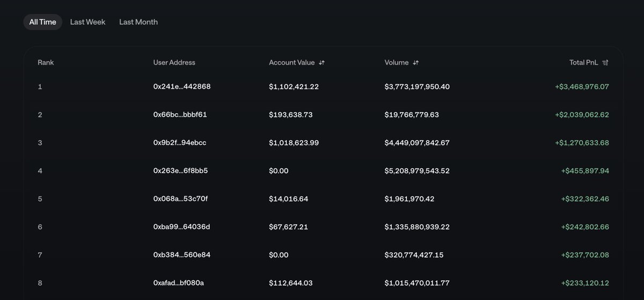This screenshot has height=300, width=644.
Task: Click the Total PnL header label
Action: tap(583, 63)
